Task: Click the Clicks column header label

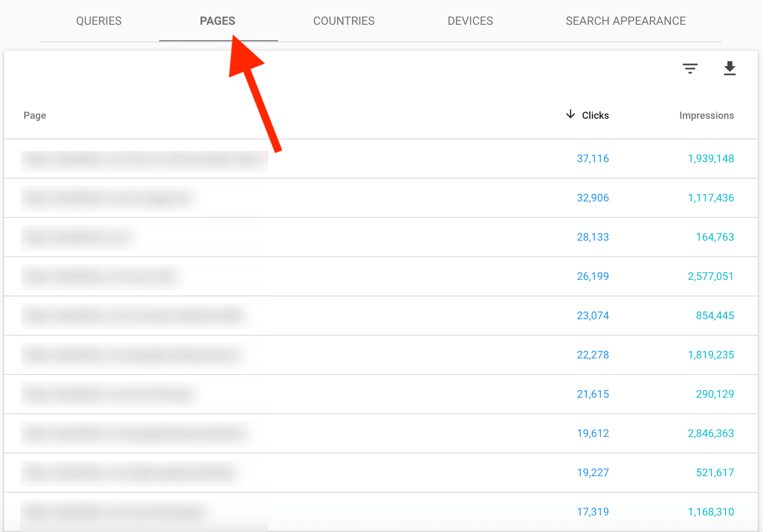Action: pyautogui.click(x=596, y=115)
